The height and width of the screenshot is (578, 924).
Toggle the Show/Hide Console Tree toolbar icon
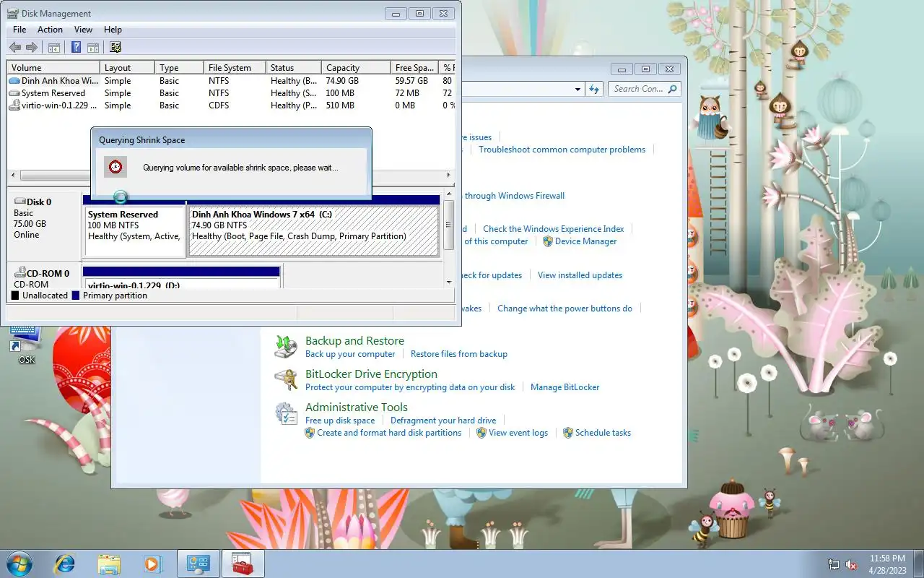(54, 48)
